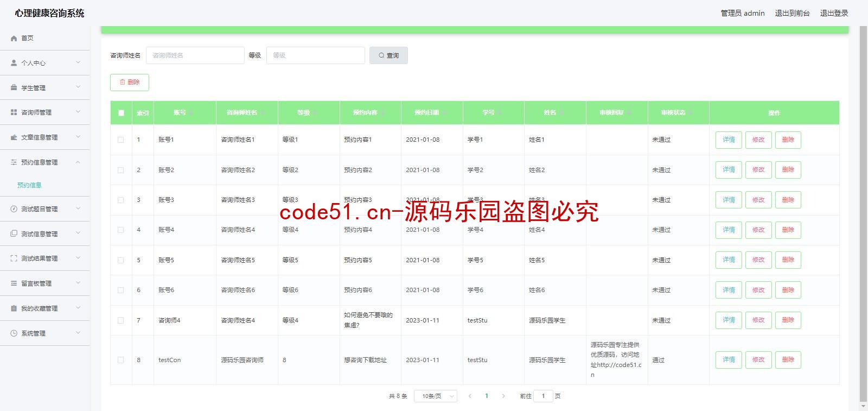Image resolution: width=868 pixels, height=411 pixels.
Task: Open 详情 for the 账号1 row
Action: [x=729, y=140]
